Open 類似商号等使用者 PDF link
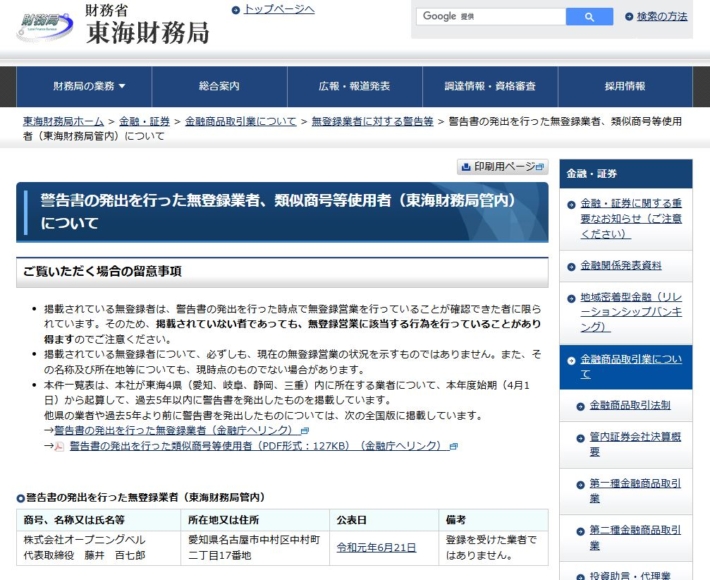The height and width of the screenshot is (580, 710). [x=259, y=446]
